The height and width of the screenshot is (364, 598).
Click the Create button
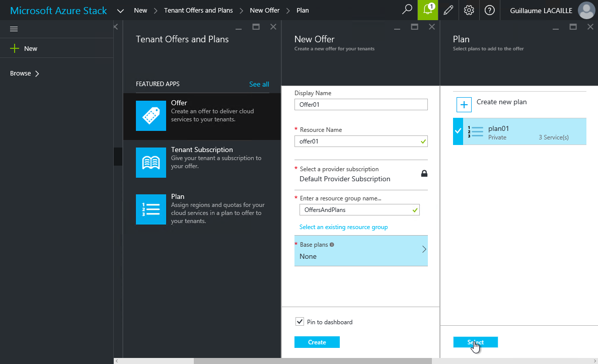point(317,342)
